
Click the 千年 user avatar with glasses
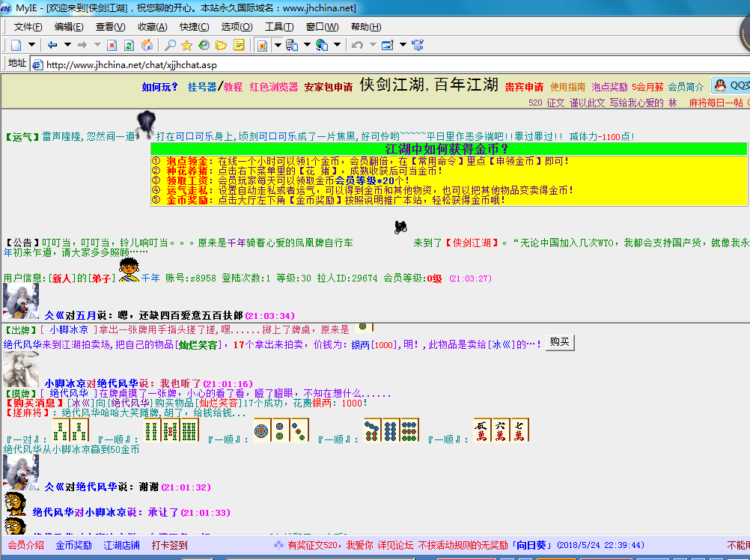(129, 270)
